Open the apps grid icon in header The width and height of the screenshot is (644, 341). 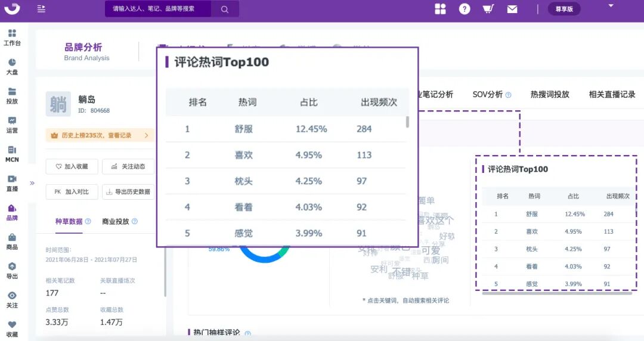440,8
